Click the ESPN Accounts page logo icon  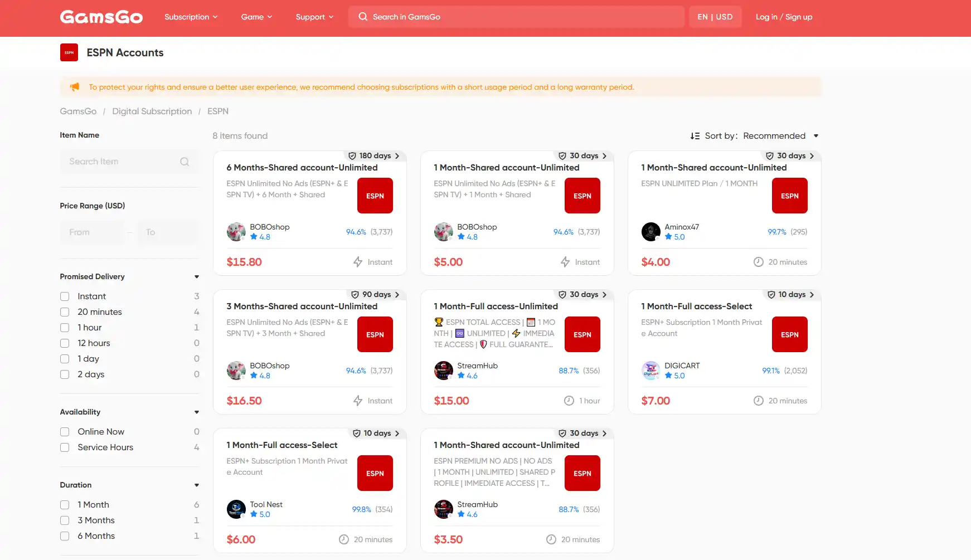click(x=69, y=52)
